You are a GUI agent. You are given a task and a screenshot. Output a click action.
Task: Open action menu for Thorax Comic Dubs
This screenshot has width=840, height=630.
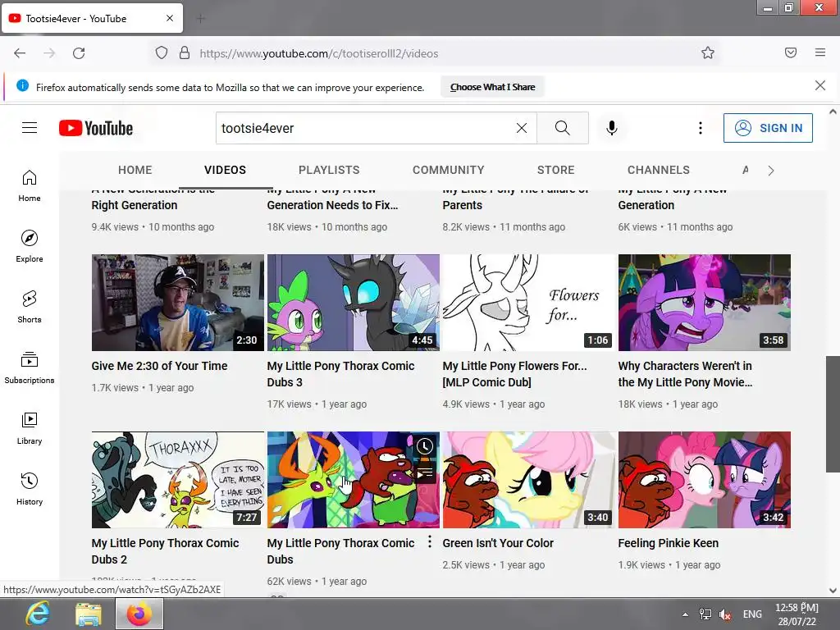pos(430,542)
